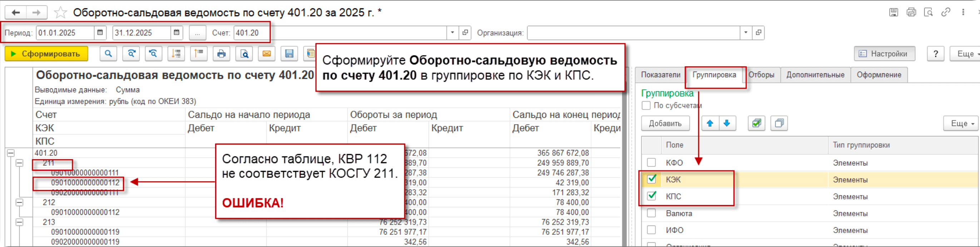
Task: Enable the КФО grouping checkbox
Action: (x=651, y=163)
